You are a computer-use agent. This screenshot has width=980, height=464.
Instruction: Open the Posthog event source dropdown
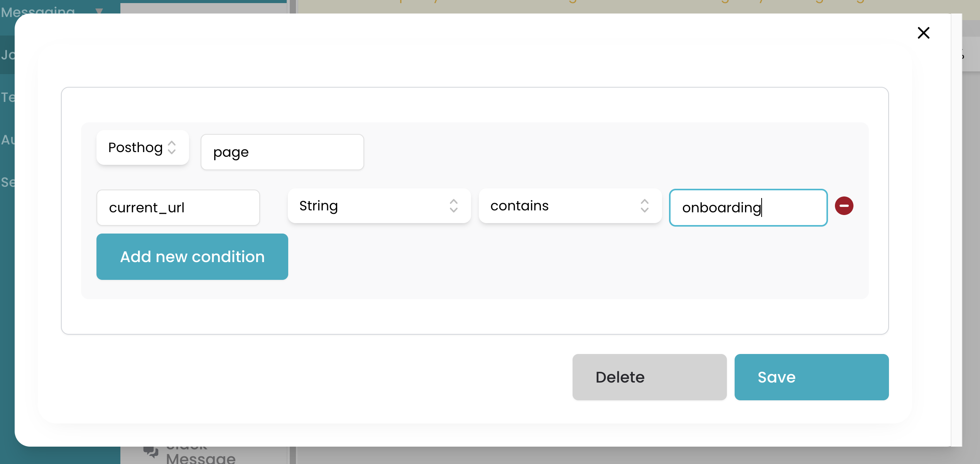[136, 147]
